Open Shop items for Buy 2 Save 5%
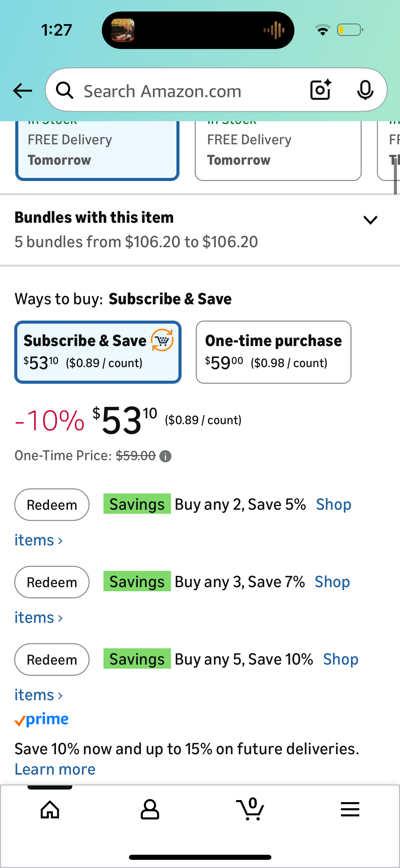This screenshot has width=400, height=868. (333, 505)
